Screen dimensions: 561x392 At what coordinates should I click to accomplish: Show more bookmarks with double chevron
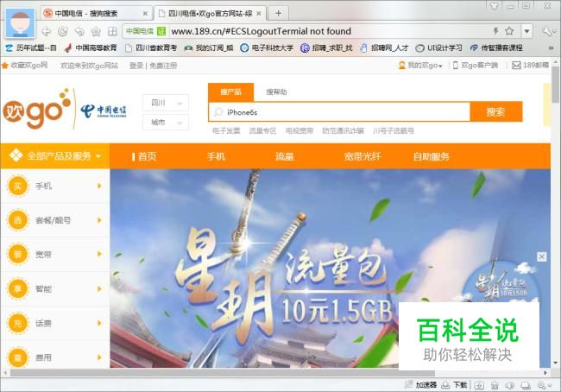(x=551, y=47)
